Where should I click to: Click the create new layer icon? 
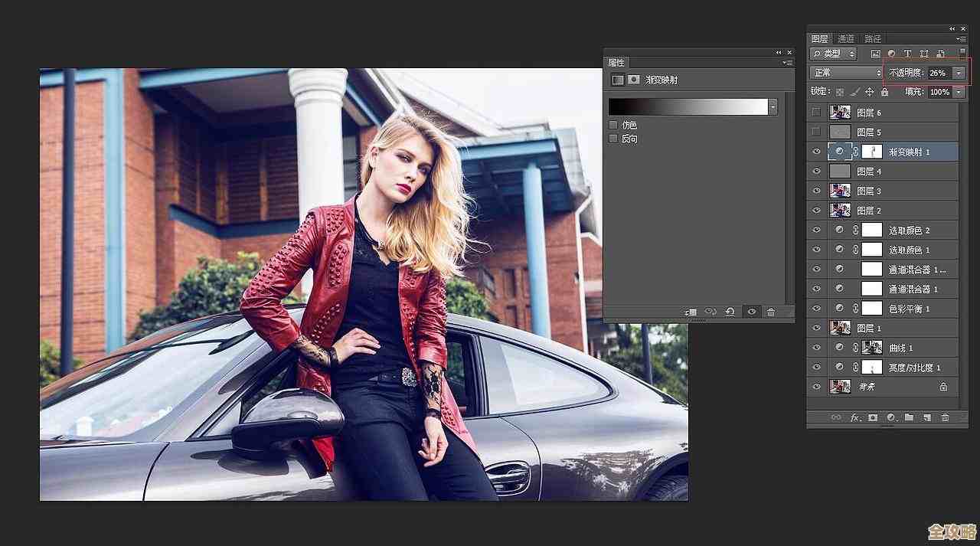coord(926,417)
